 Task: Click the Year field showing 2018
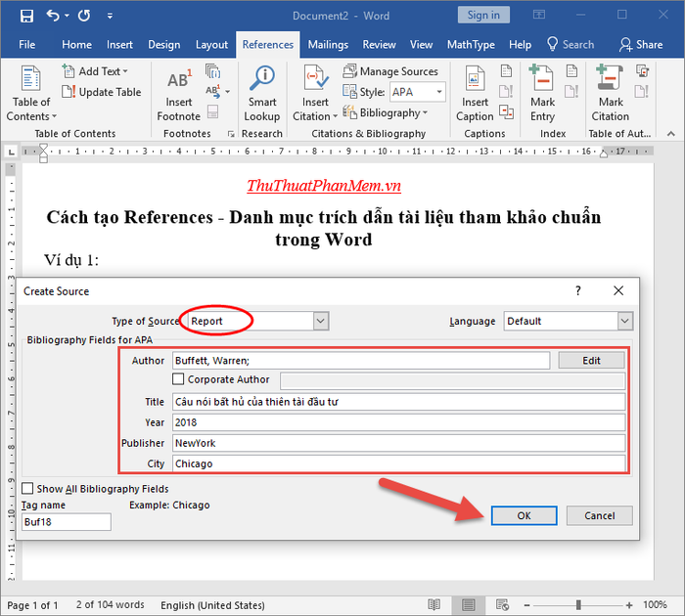[399, 422]
